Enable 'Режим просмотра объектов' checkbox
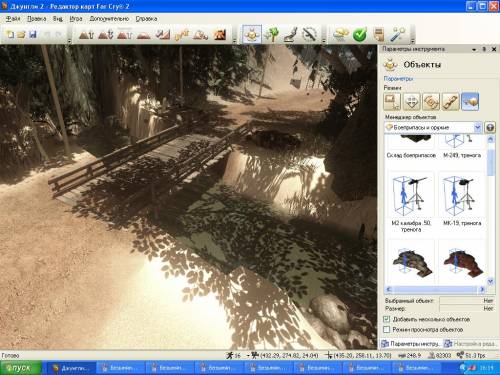 386,329
